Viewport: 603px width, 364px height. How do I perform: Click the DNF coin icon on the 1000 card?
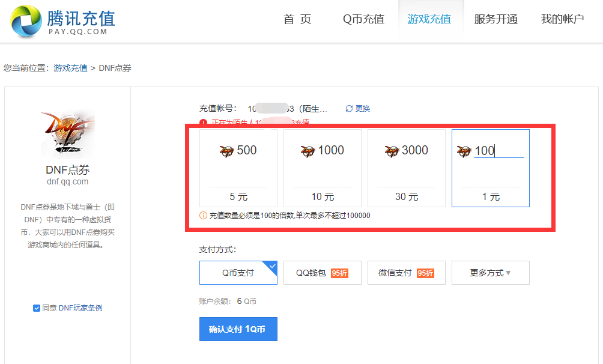tap(308, 151)
